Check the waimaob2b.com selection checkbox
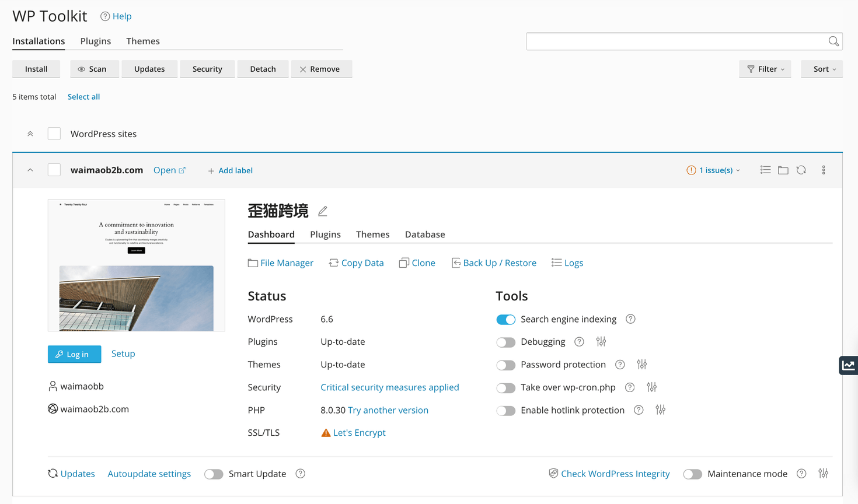This screenshot has height=504, width=858. coord(54,170)
